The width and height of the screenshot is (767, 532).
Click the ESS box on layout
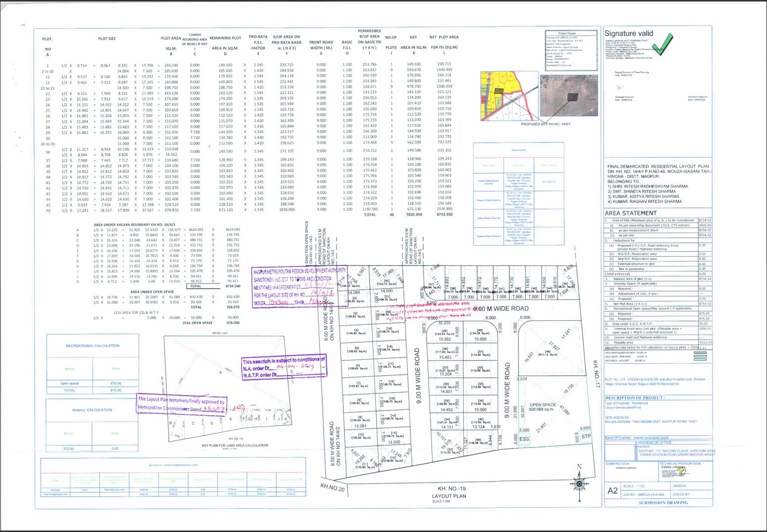tap(524, 439)
